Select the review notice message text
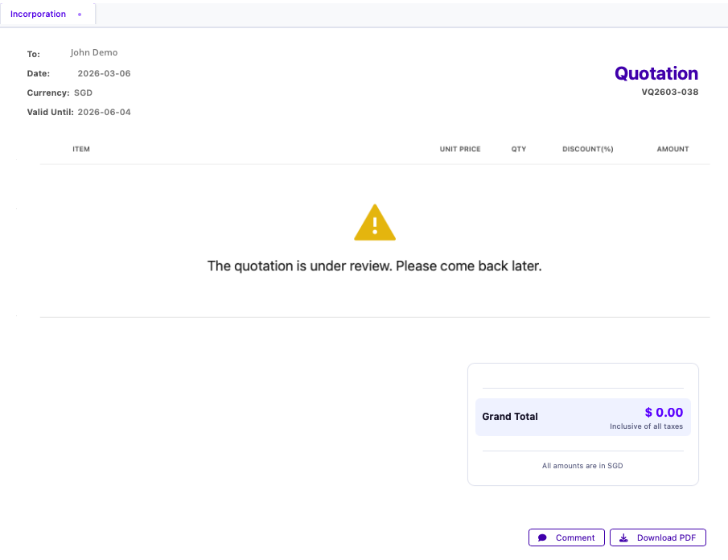The image size is (728, 560). pyautogui.click(x=375, y=266)
